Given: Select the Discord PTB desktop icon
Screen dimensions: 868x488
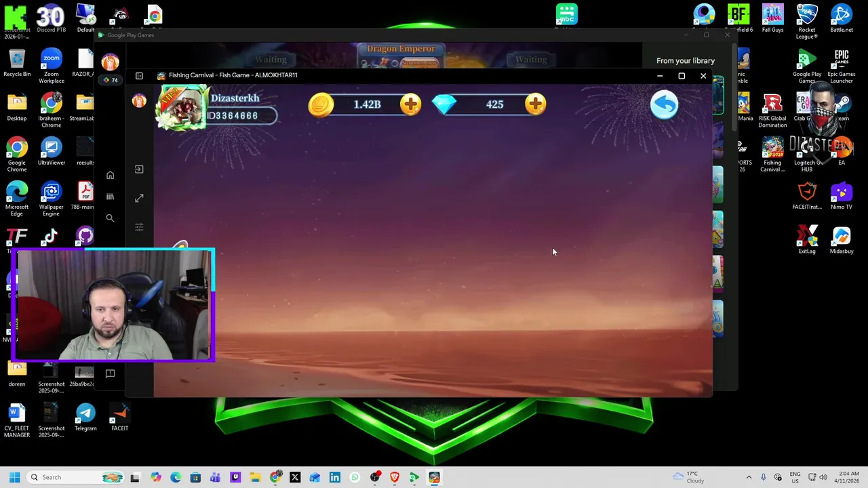Looking at the screenshot, I should [x=51, y=18].
